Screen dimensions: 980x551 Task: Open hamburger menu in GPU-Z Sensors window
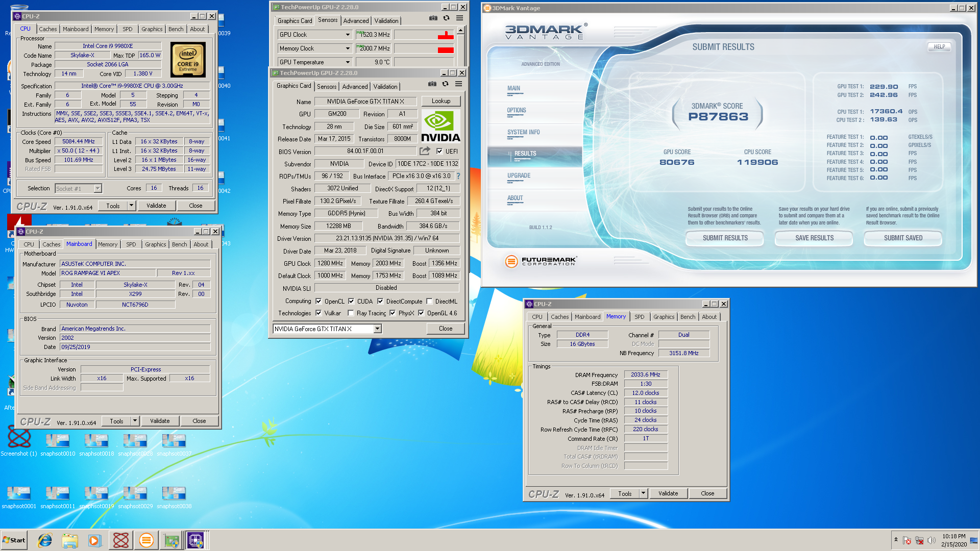click(x=459, y=18)
